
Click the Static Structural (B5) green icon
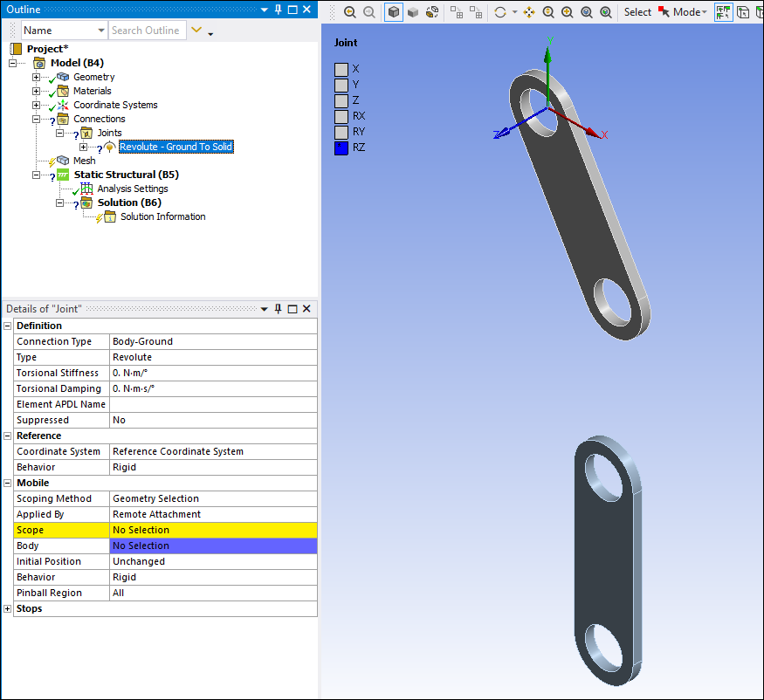point(63,175)
